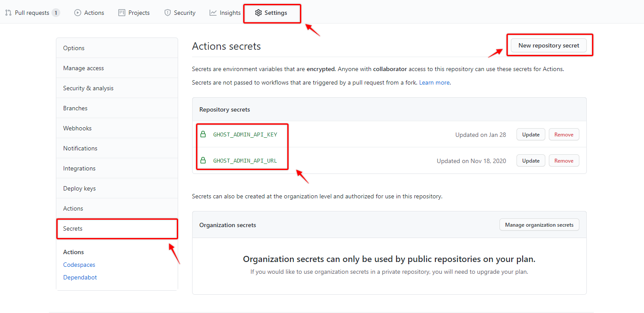Image resolution: width=644 pixels, height=313 pixels.
Task: Click the lock icon beside GHOST_ADMIN_API_KEY
Action: tap(203, 134)
